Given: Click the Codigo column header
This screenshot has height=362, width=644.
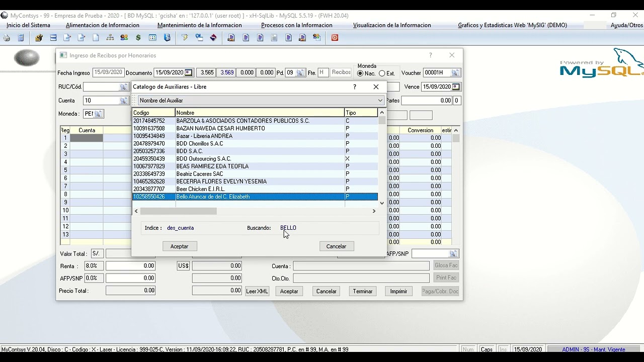Looking at the screenshot, I should (x=153, y=113).
